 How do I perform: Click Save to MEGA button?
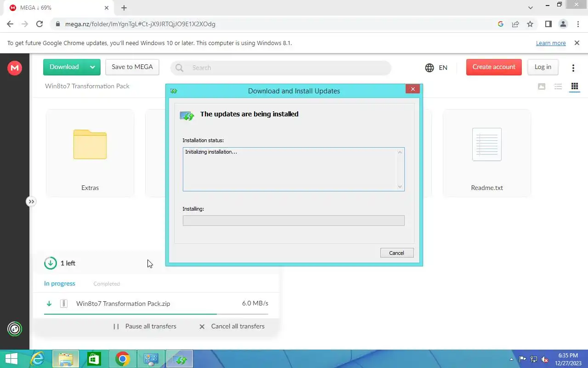coord(132,67)
